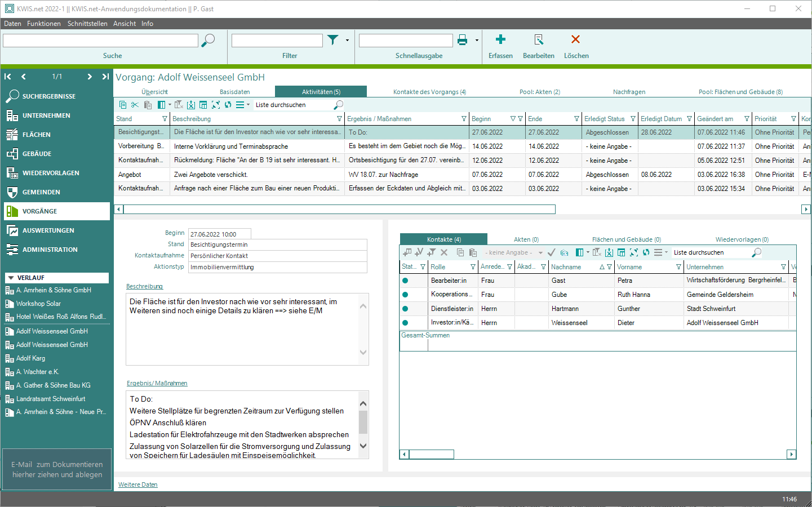The width and height of the screenshot is (812, 507).
Task: Copy icon in Aktivitäten toolbar
Action: 123,105
